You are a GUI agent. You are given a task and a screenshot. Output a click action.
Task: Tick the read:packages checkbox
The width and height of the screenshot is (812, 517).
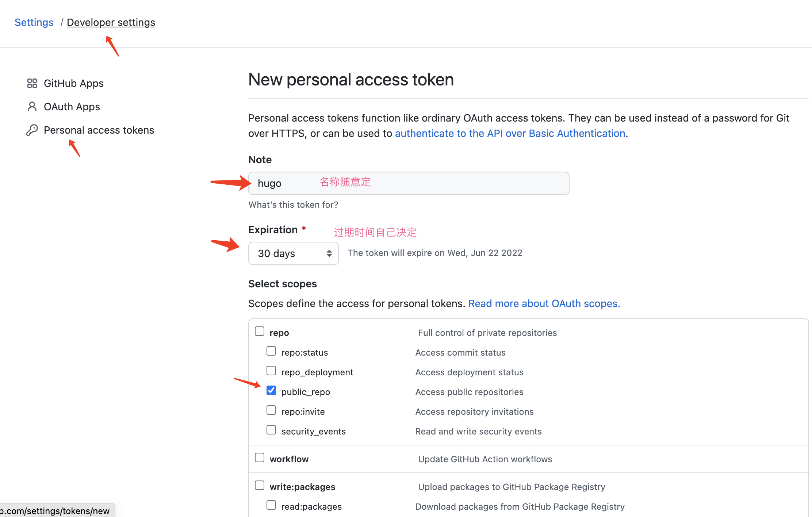coord(271,505)
